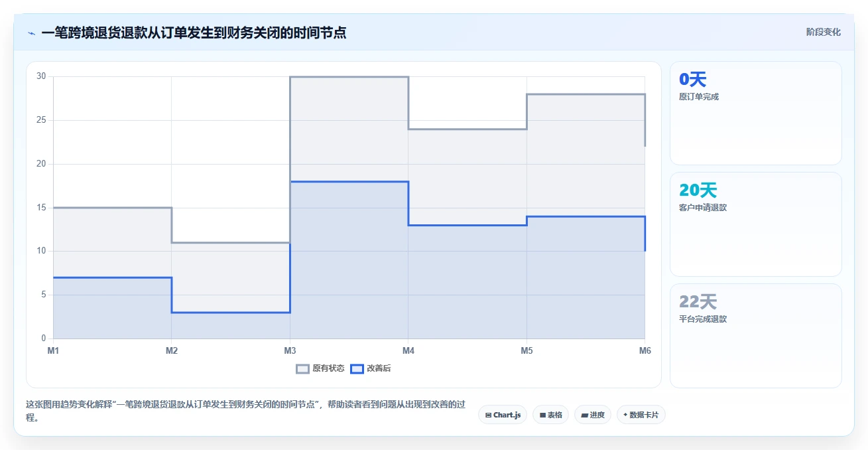This screenshot has width=868, height=450.
Task: Select the 22天 平台完成退款 card
Action: (756, 336)
